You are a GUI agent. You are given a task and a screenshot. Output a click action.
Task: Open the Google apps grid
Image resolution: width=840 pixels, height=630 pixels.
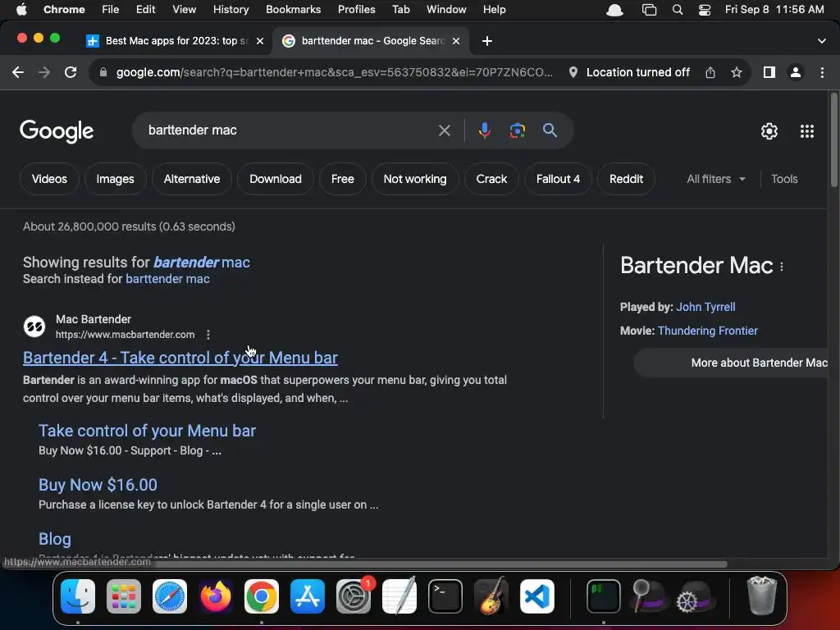(807, 131)
